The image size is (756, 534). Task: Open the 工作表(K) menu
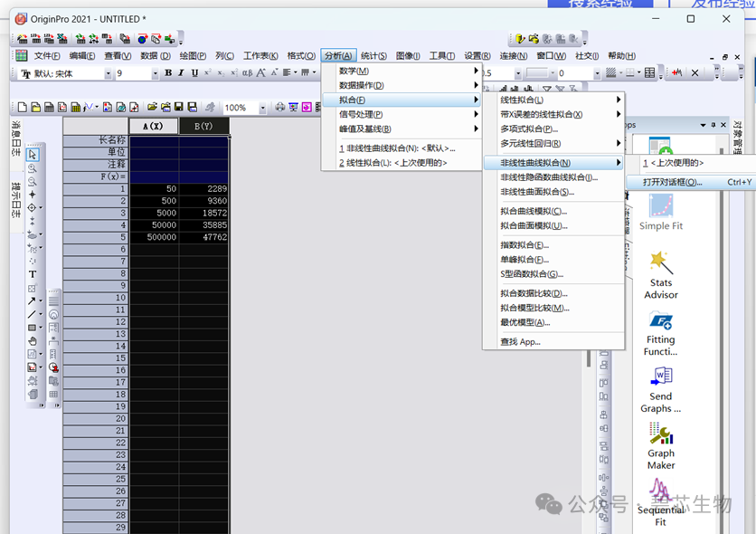tap(260, 56)
